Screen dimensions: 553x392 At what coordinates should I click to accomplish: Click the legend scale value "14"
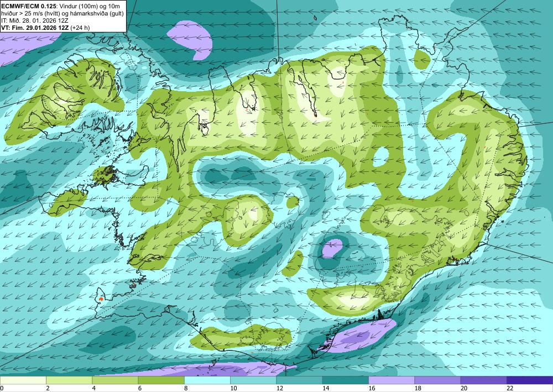[326, 388]
